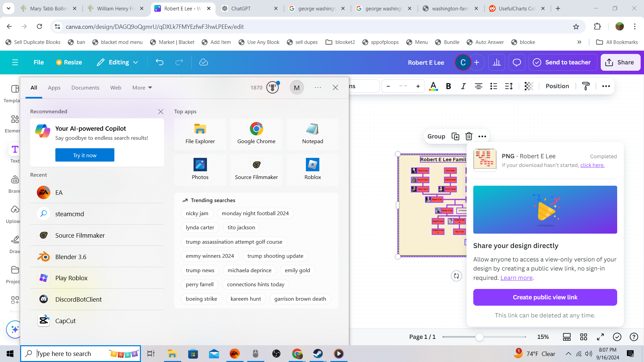Screen dimensions: 644x362
Task: Click the copy style paint roller
Action: click(586, 86)
